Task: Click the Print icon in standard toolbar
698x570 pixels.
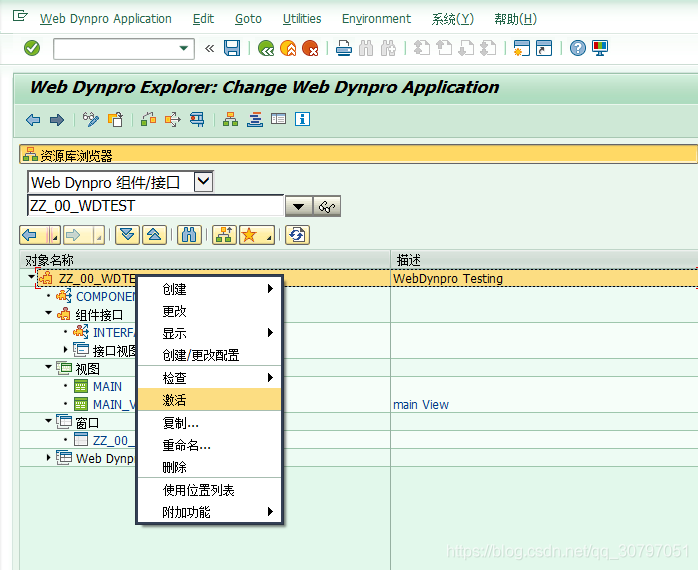Action: click(x=344, y=48)
